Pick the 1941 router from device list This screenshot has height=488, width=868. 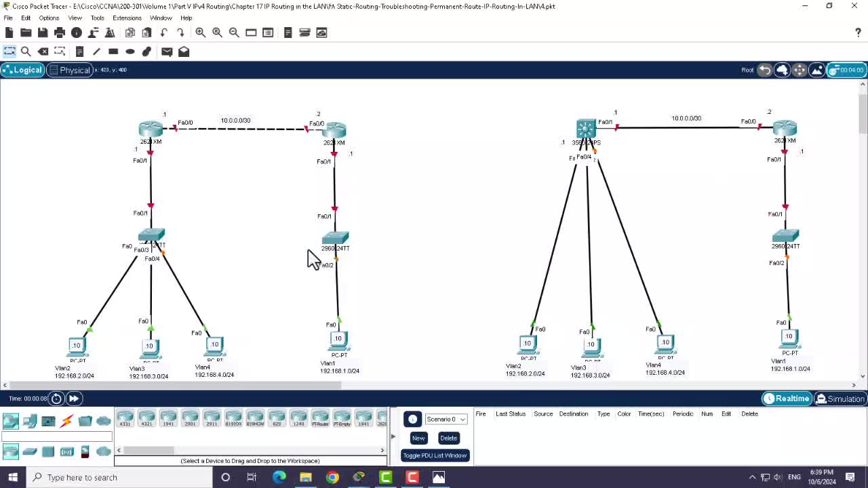coord(168,419)
